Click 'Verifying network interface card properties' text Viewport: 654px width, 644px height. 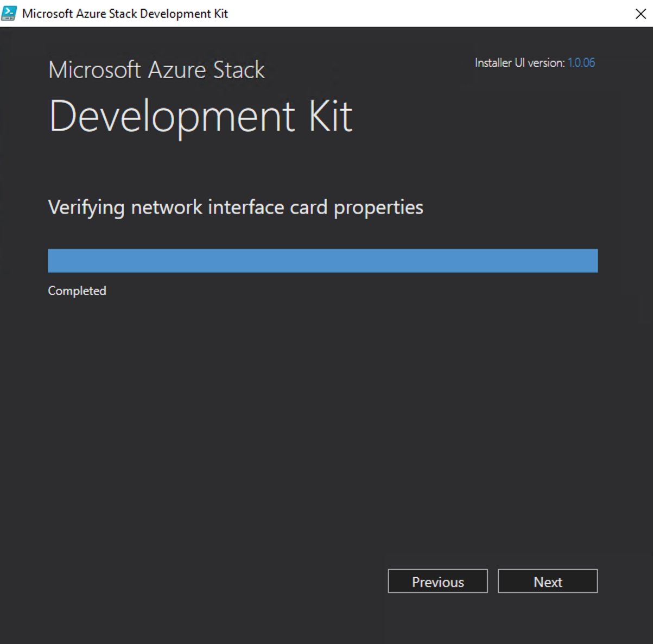pos(236,207)
